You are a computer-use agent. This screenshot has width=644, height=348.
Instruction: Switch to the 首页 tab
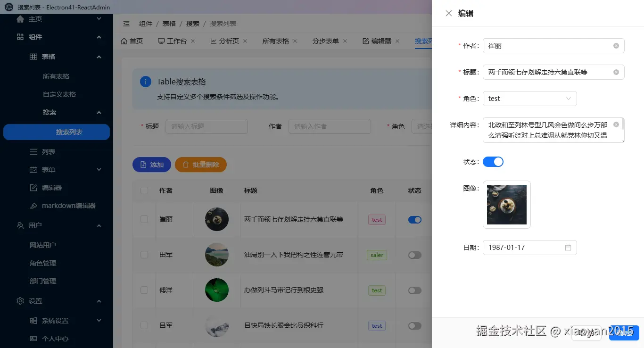132,41
